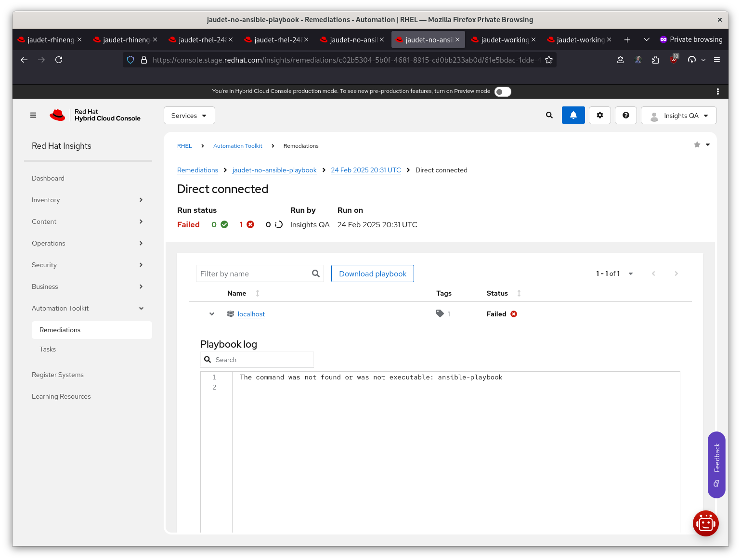Reload the current page

coord(59,60)
